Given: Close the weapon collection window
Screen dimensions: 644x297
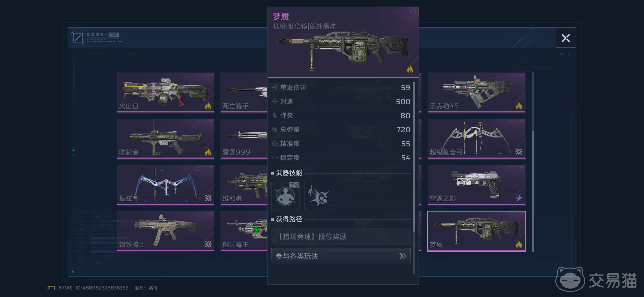Looking at the screenshot, I should [x=566, y=38].
